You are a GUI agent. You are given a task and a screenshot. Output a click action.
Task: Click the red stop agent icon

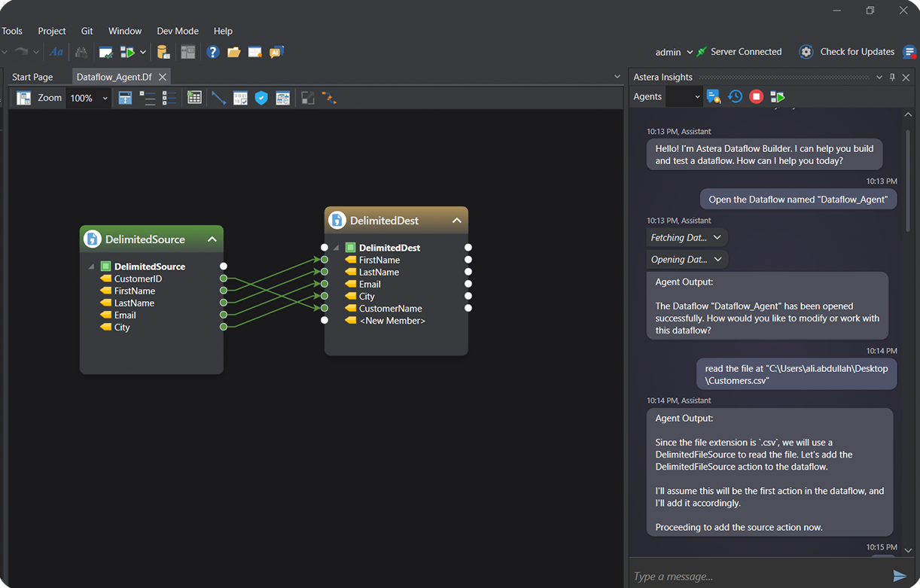click(x=757, y=96)
